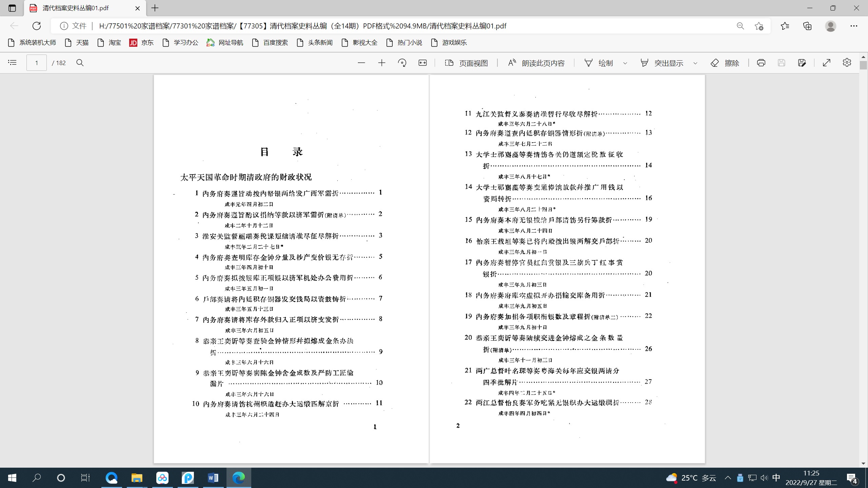Click the address bar URL
The width and height of the screenshot is (868, 488).
click(302, 26)
